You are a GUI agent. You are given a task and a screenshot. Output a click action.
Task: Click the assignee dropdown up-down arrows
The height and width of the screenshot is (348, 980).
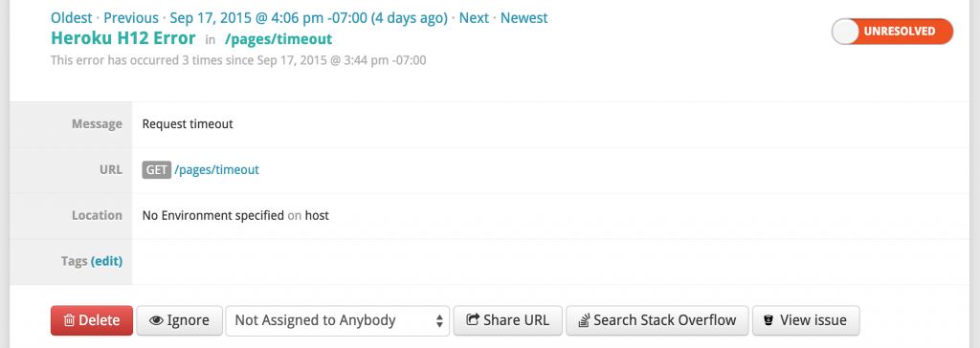pyautogui.click(x=439, y=321)
